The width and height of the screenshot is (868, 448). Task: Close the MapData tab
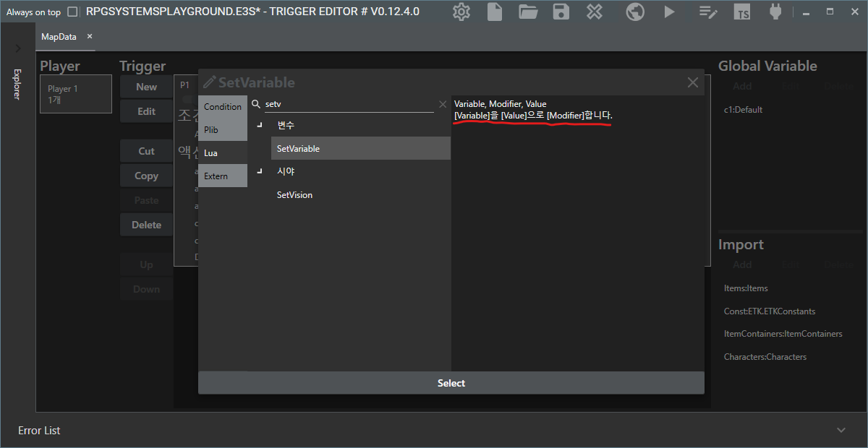[x=90, y=37]
